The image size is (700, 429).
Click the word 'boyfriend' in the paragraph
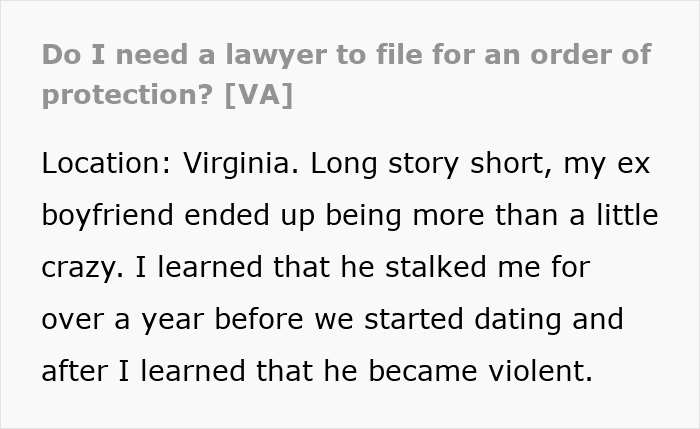107,215
